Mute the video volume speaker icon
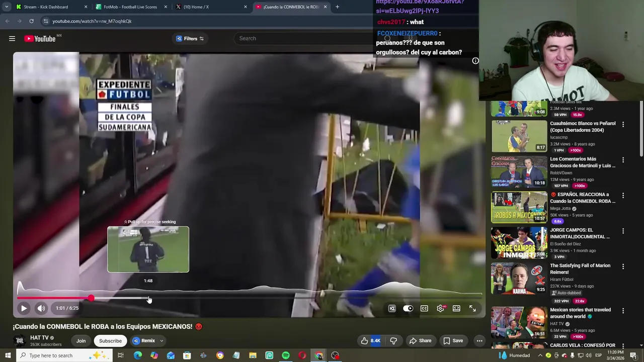 41,308
